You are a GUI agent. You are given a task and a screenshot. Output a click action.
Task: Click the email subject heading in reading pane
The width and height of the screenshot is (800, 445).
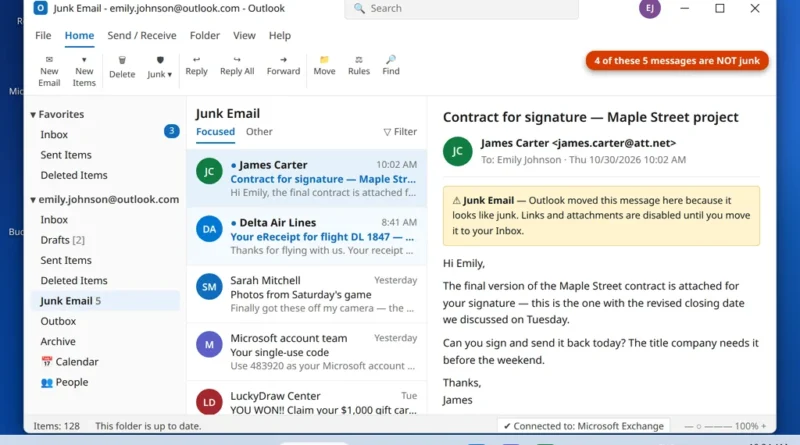coord(590,117)
